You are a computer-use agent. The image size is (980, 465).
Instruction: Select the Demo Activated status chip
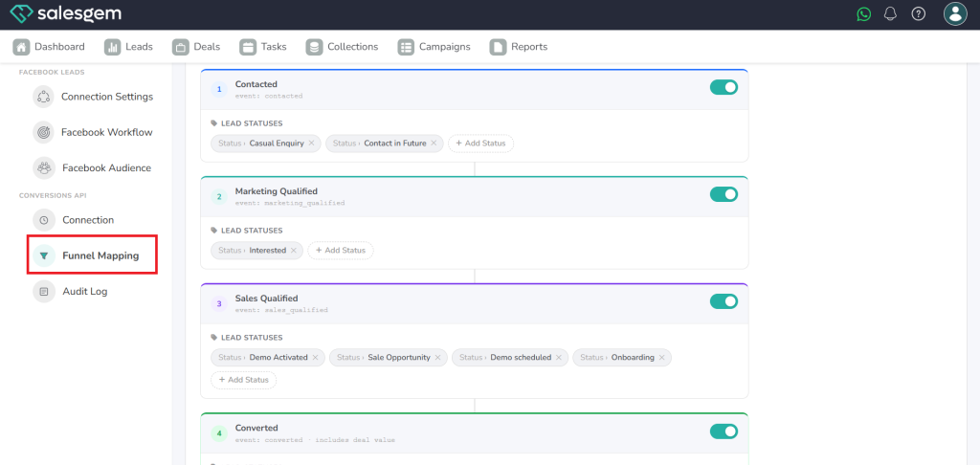coord(268,358)
